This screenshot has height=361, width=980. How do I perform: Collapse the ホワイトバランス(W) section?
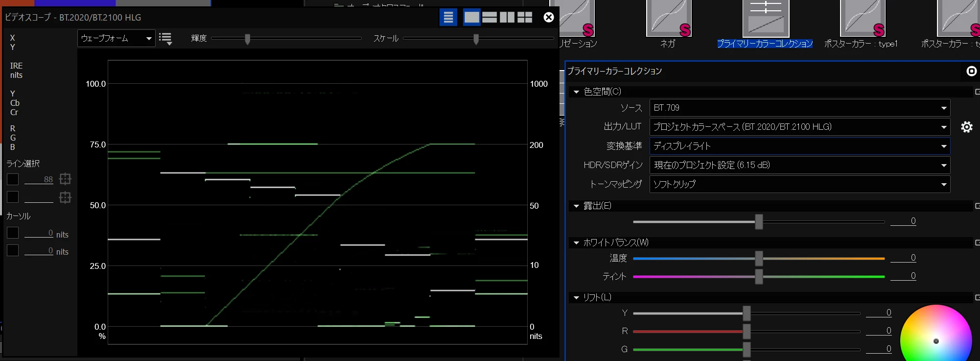point(576,243)
